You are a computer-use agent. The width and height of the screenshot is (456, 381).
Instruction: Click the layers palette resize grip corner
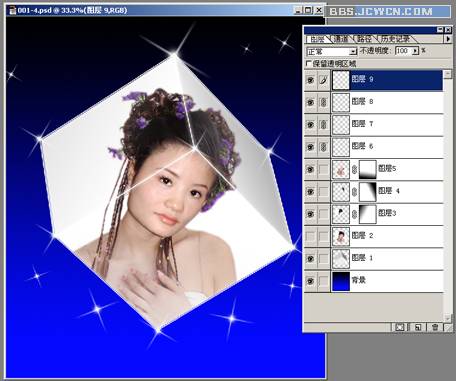click(448, 328)
